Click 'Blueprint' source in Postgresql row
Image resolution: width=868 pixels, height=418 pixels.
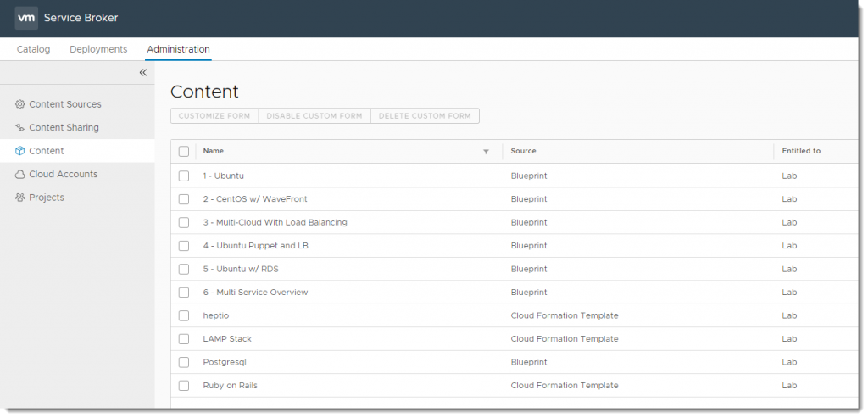pyautogui.click(x=529, y=362)
